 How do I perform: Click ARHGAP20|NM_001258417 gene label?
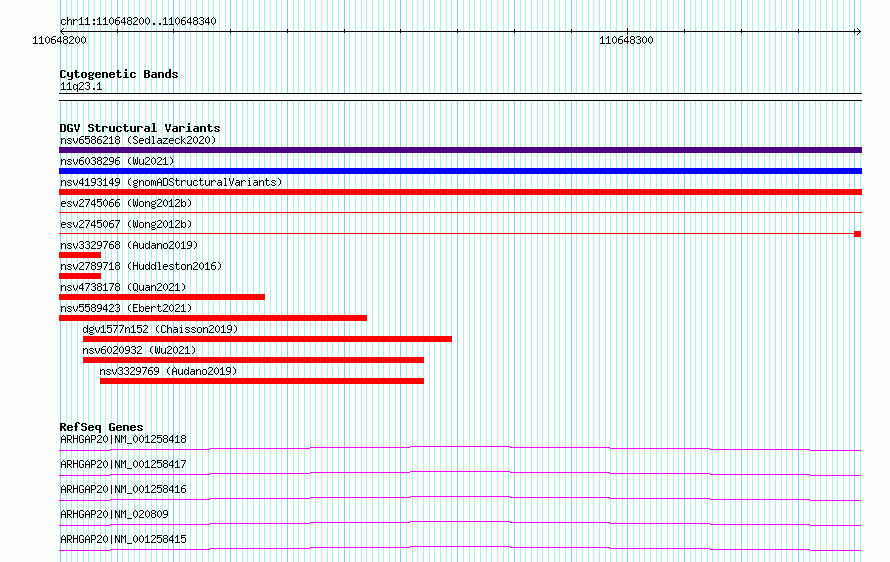point(123,464)
